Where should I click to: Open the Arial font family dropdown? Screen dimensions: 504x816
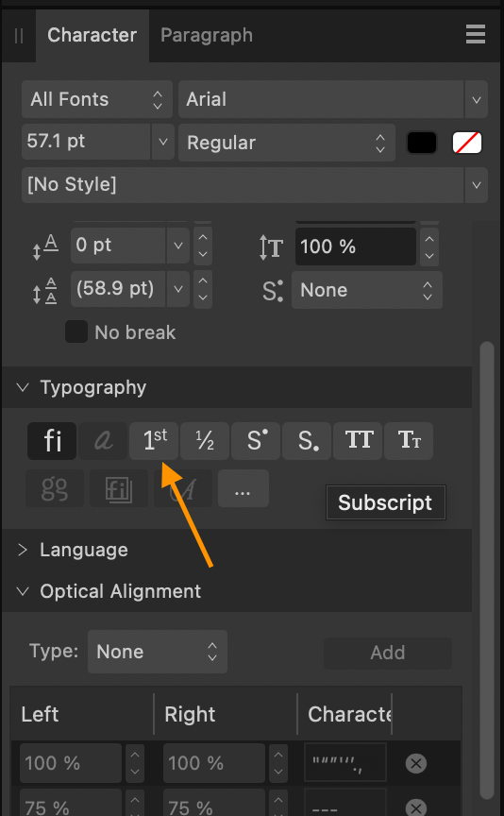point(333,99)
